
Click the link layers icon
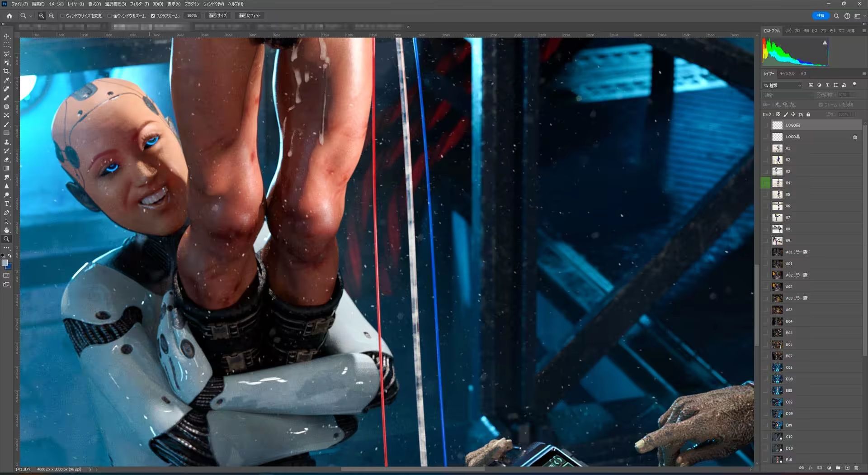pos(802,468)
